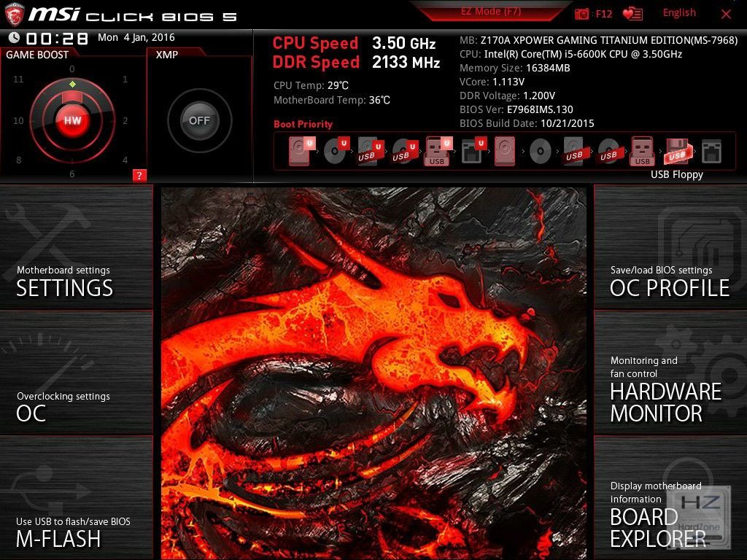Viewport: 747px width, 560px height.
Task: Select the first UEFI hard disk boot icon
Action: tap(301, 151)
